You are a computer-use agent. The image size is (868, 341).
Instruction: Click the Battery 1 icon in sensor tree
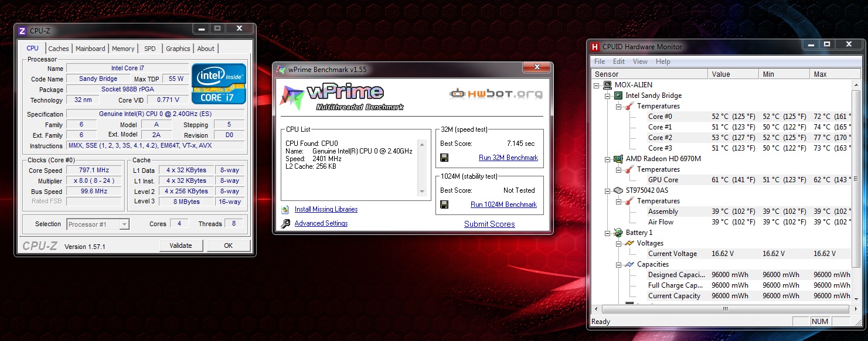tap(618, 233)
